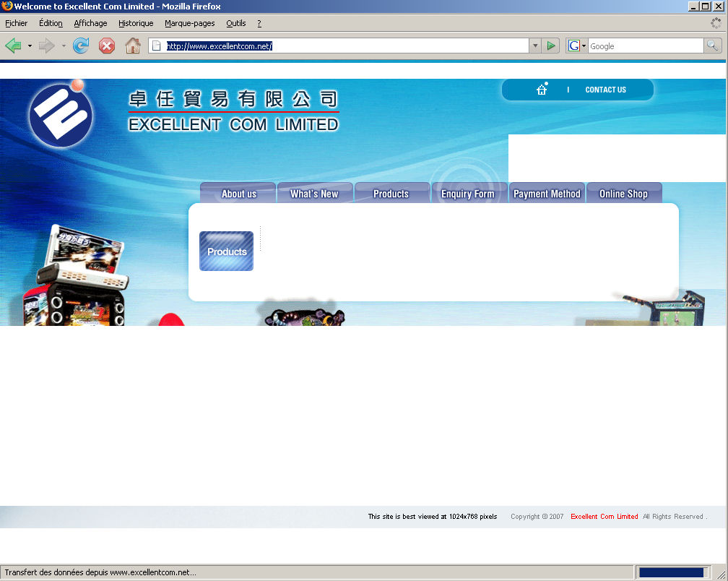Minimize the Firefox window
Screen dimensions: 728x581
693,6
